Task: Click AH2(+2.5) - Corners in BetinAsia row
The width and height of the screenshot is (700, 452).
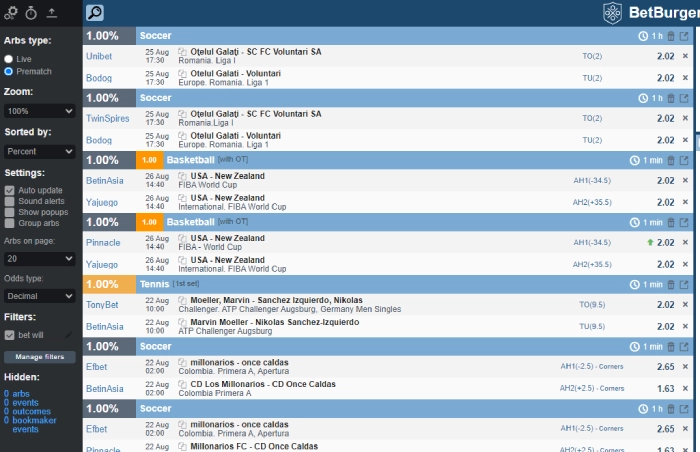Action: click(x=592, y=388)
